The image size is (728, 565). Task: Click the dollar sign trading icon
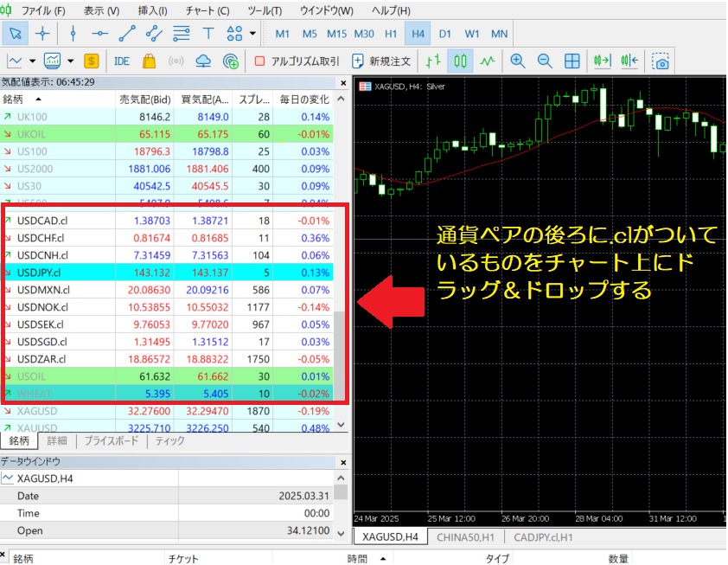pos(92,61)
